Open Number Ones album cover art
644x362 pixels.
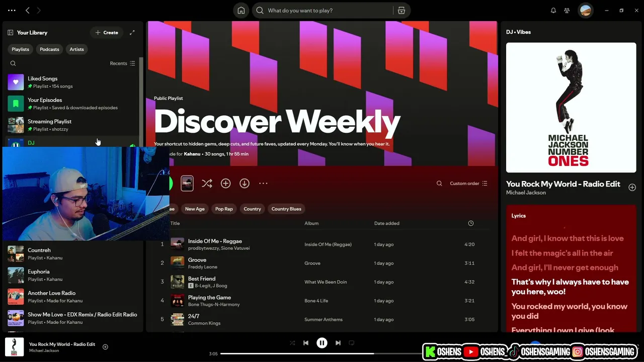point(571,108)
